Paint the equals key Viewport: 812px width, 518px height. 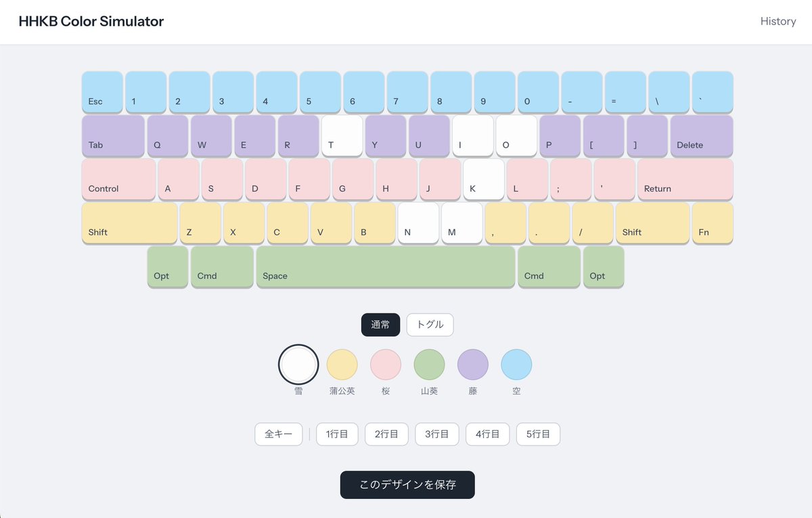point(625,92)
